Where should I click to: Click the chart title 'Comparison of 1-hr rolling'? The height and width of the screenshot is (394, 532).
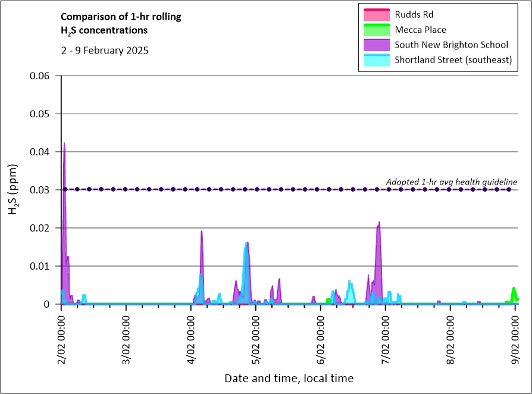coord(121,17)
